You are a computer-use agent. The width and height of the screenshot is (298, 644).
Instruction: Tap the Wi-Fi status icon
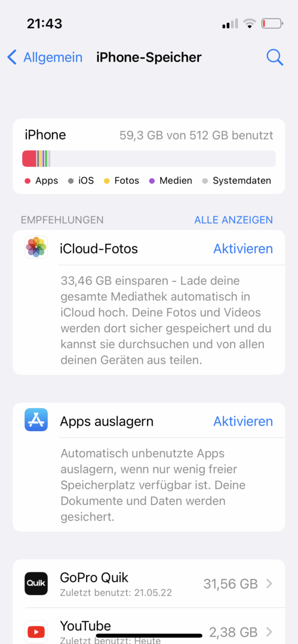click(249, 23)
